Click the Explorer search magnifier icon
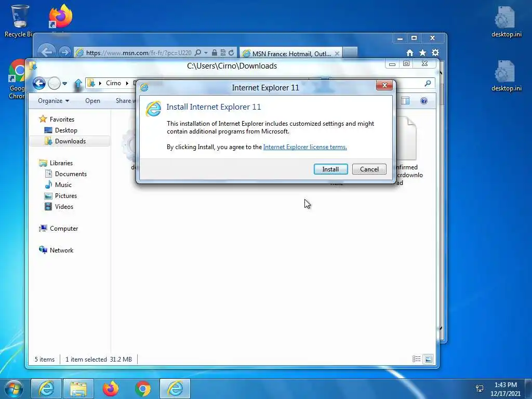 point(428,83)
